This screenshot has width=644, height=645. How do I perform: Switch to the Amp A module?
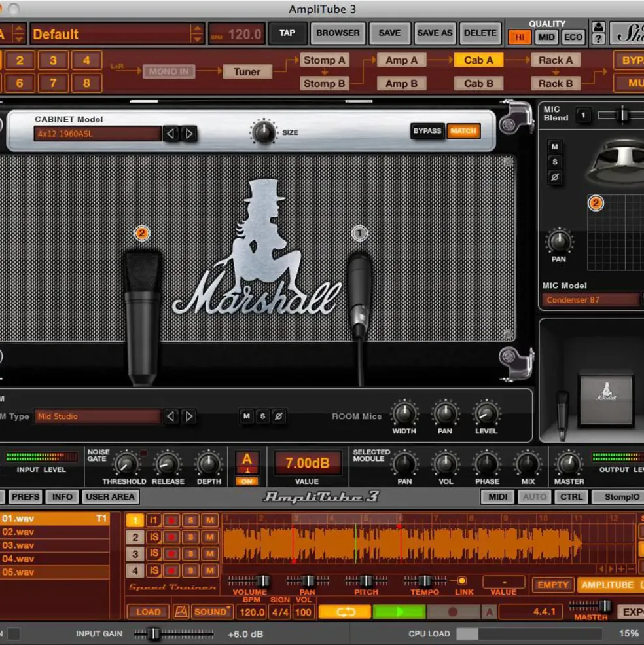[401, 60]
